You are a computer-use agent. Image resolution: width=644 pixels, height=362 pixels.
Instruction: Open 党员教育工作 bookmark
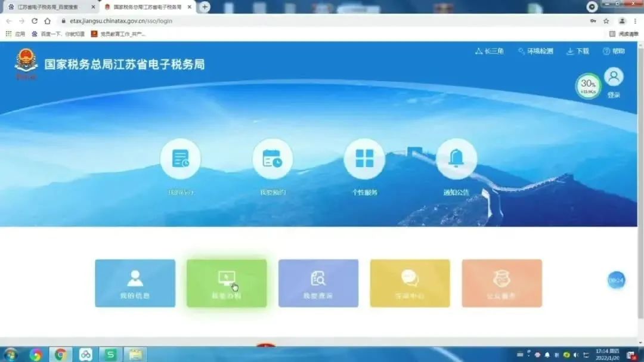coord(118,34)
